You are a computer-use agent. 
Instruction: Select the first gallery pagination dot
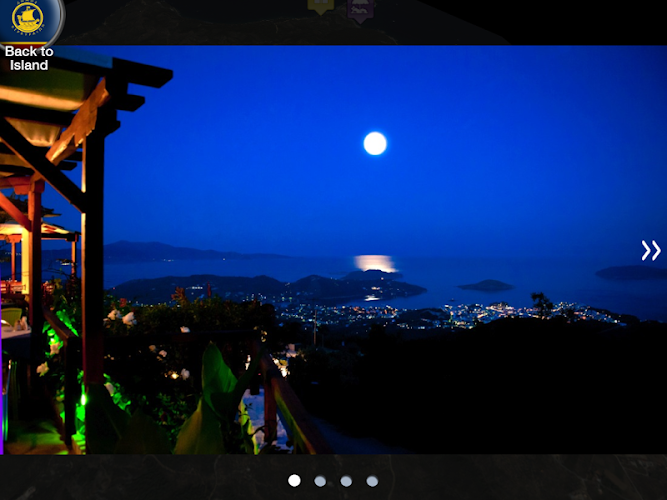coord(294,481)
